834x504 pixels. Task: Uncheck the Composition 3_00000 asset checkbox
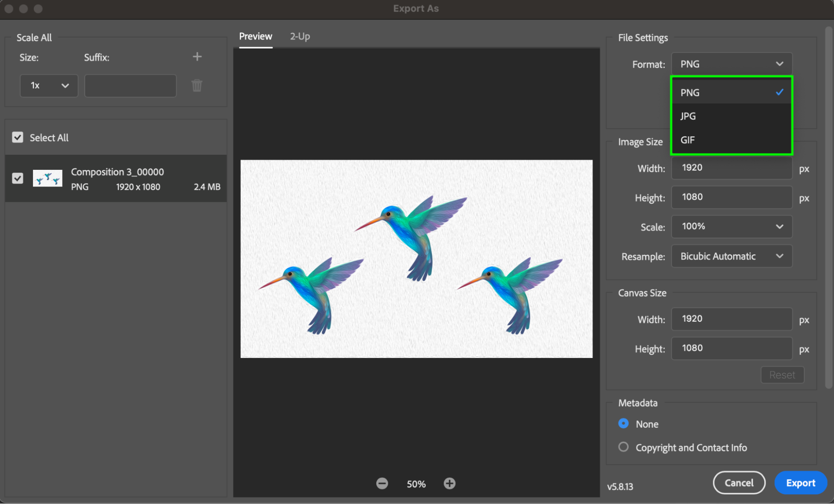click(x=18, y=179)
